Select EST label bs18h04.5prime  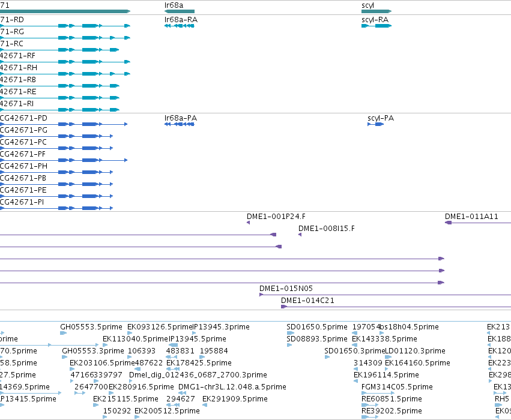click(410, 327)
